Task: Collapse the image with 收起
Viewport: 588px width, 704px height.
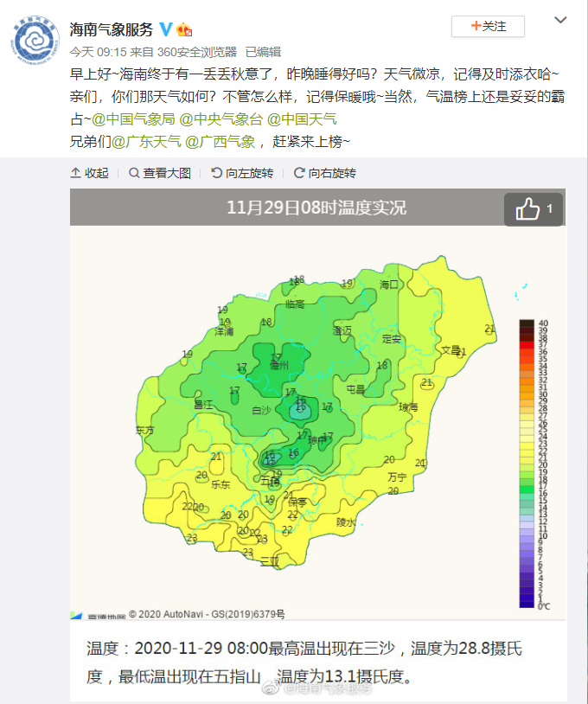Action: coord(90,173)
